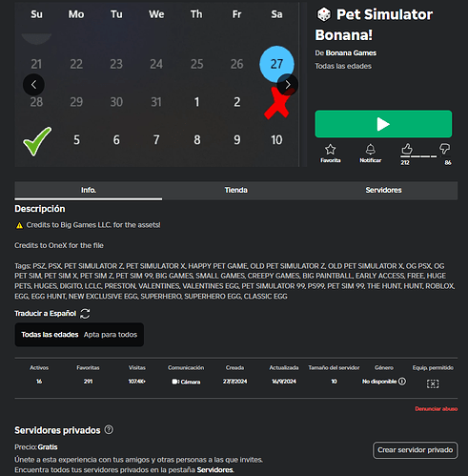Open Bonana Games creator link

pos(351,53)
